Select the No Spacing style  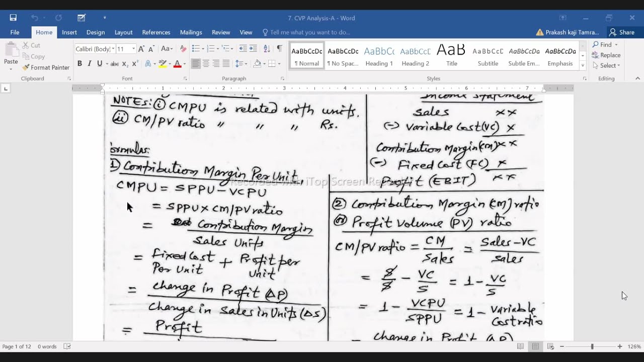click(343, 55)
